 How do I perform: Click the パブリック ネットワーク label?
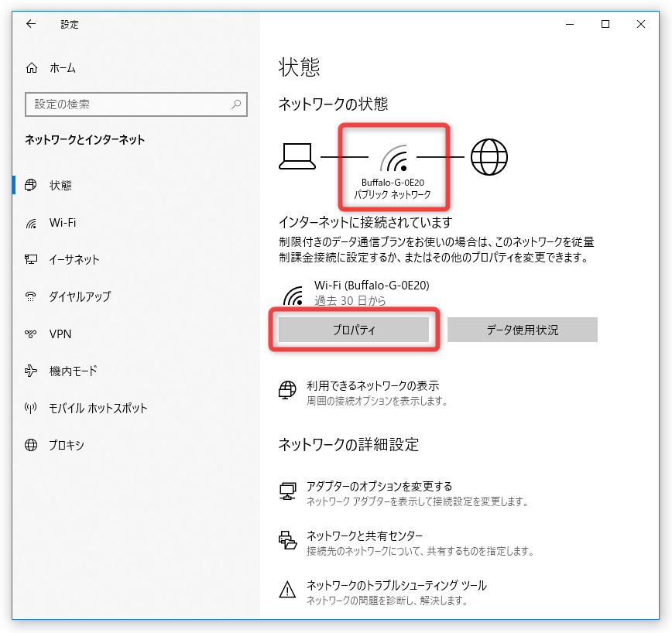tap(393, 194)
